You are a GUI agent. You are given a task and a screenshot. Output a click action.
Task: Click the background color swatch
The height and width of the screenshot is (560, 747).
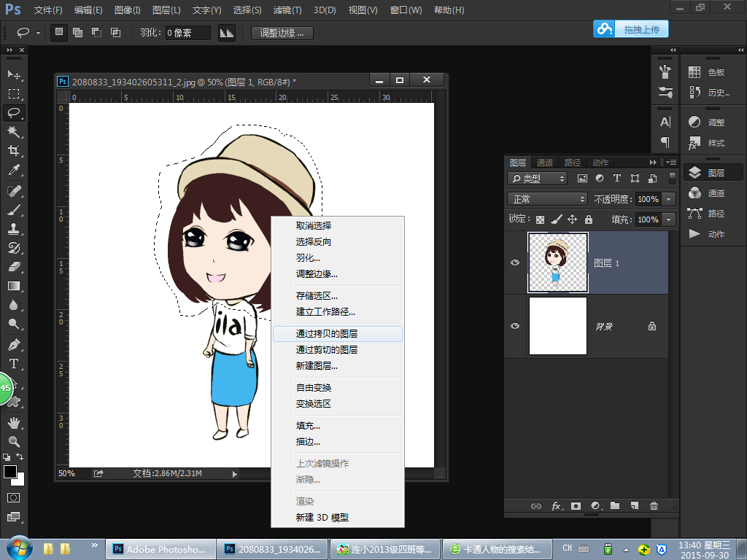tap(20, 481)
